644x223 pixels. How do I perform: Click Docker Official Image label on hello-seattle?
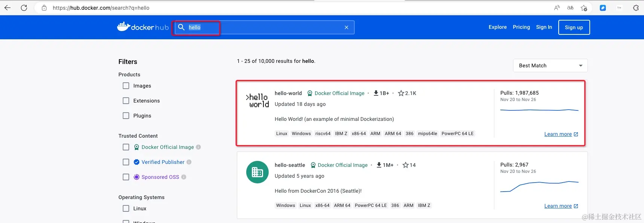click(x=343, y=165)
